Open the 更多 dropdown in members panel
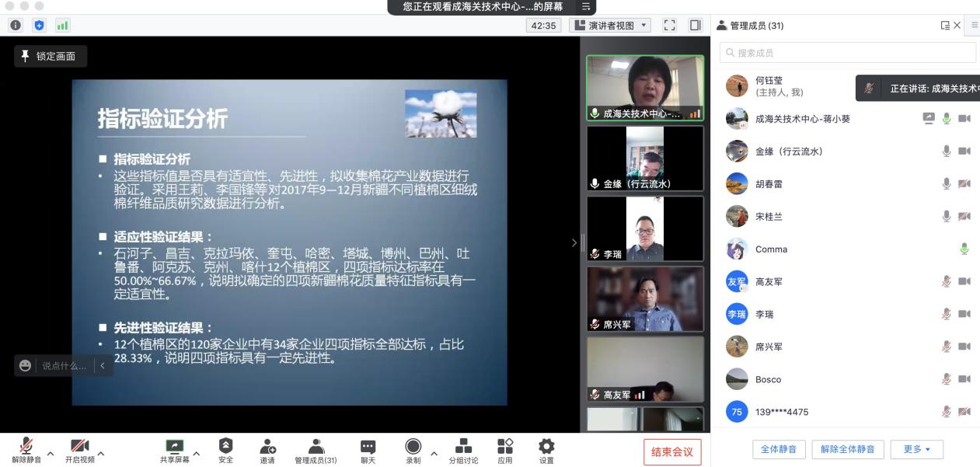 917,449
